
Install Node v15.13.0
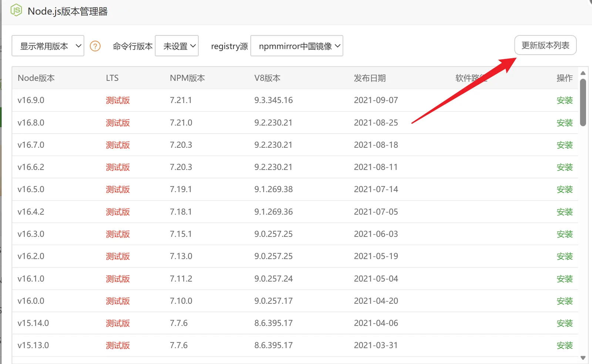[x=565, y=345]
